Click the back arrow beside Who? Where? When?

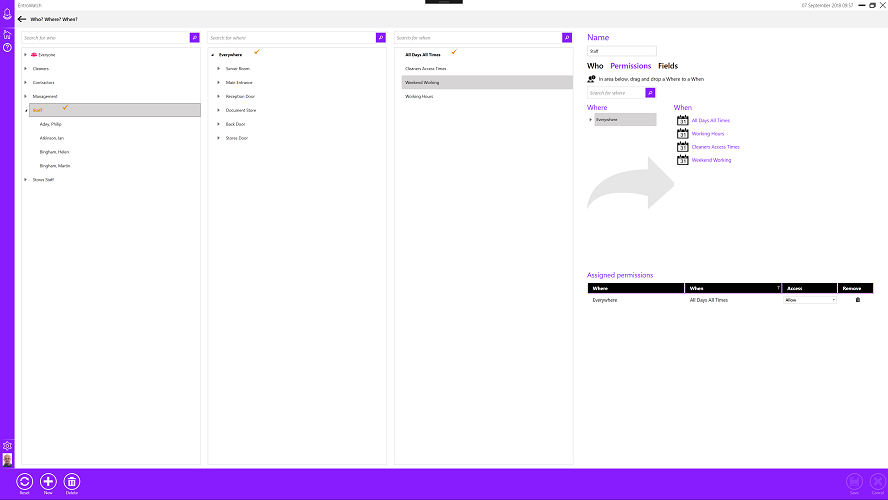click(22, 19)
